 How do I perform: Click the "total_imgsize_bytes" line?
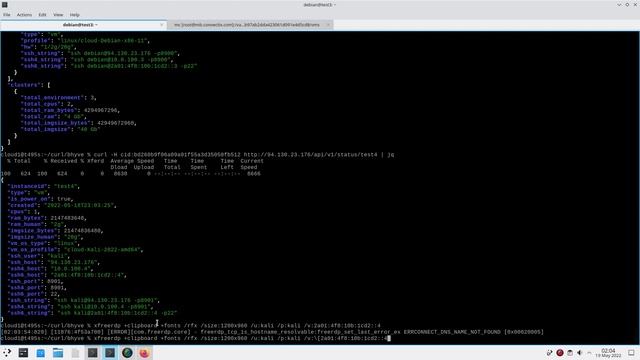click(x=78, y=123)
